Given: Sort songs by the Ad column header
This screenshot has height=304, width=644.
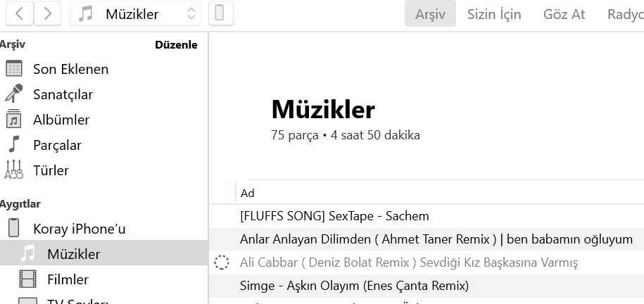Looking at the screenshot, I should point(248,193).
